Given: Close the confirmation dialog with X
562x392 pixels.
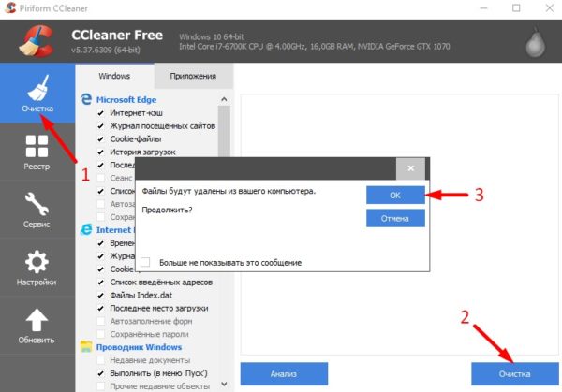Looking at the screenshot, I should point(410,168).
